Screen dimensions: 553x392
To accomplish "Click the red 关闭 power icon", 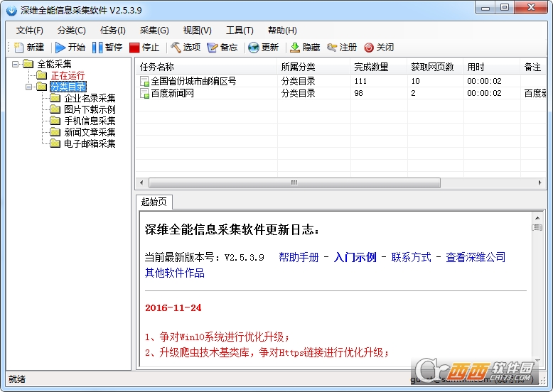I will [369, 47].
